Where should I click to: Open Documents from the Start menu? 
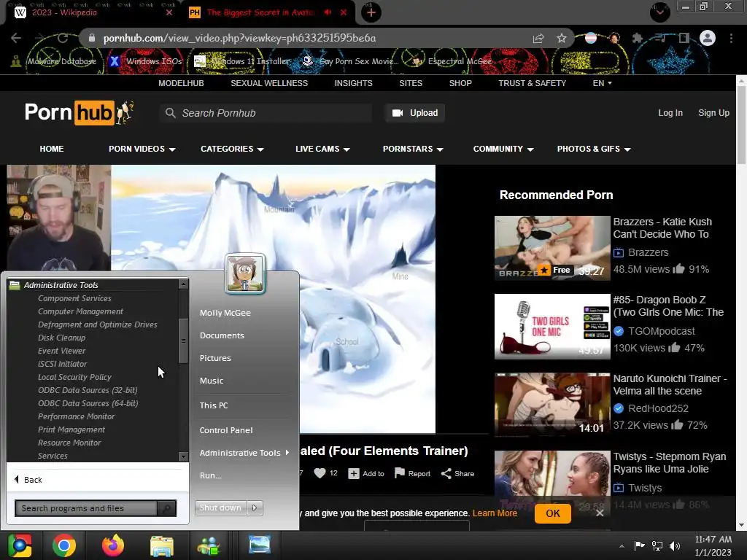coord(222,335)
